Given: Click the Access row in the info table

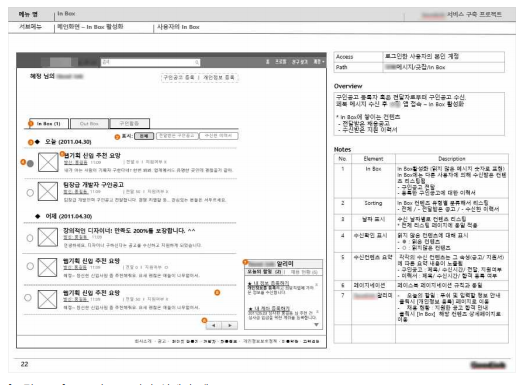Looking at the screenshot, I should (x=419, y=57).
